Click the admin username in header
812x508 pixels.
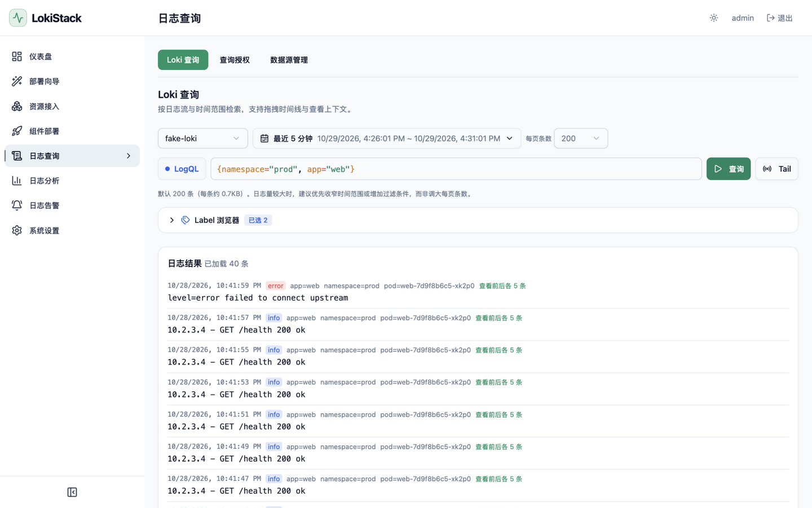[x=743, y=18]
